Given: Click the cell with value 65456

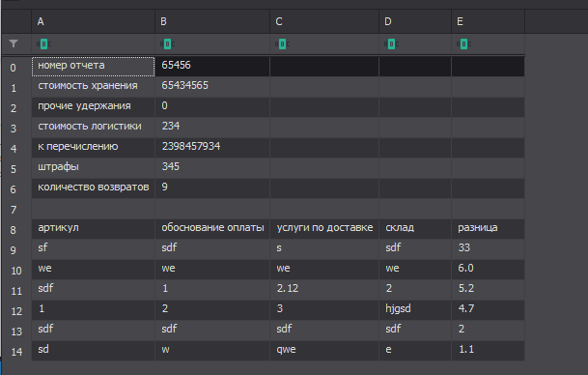Looking at the screenshot, I should pos(212,67).
